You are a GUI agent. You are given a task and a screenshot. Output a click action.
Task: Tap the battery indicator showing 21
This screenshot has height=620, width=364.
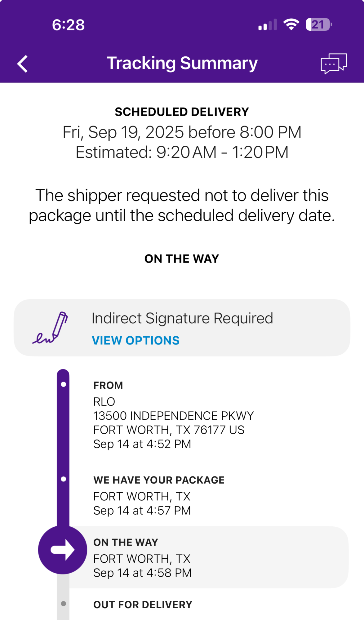[x=319, y=24]
